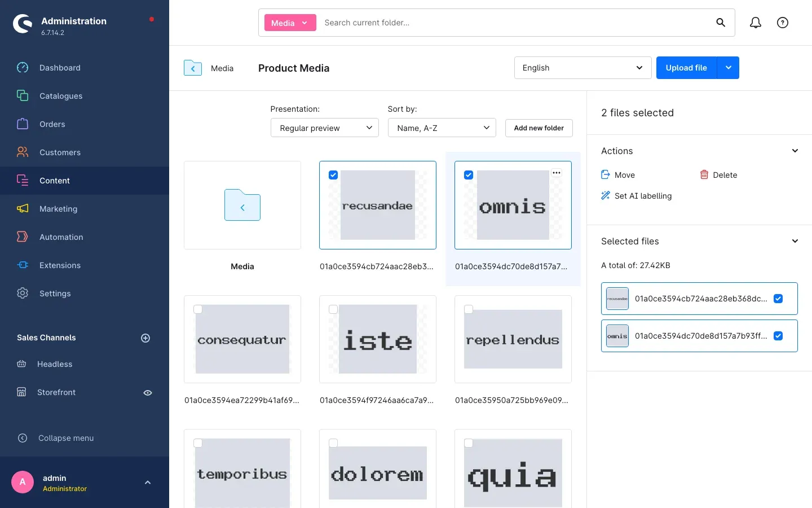Screen dimensions: 812x508
Task: Click the Orders bag icon
Action: (x=23, y=124)
